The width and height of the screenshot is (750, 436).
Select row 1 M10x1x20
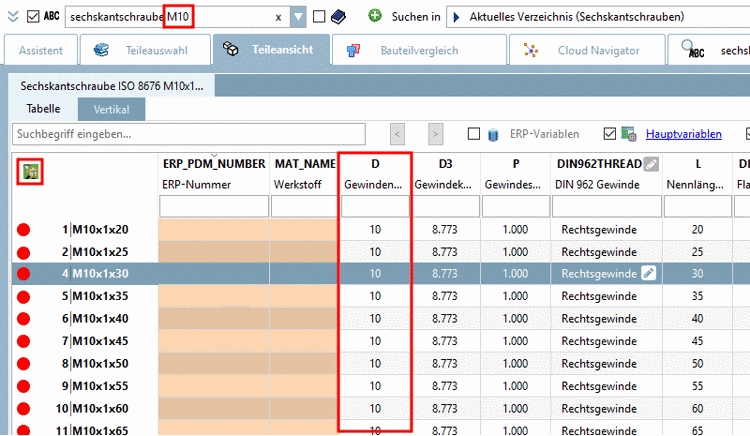tap(95, 229)
